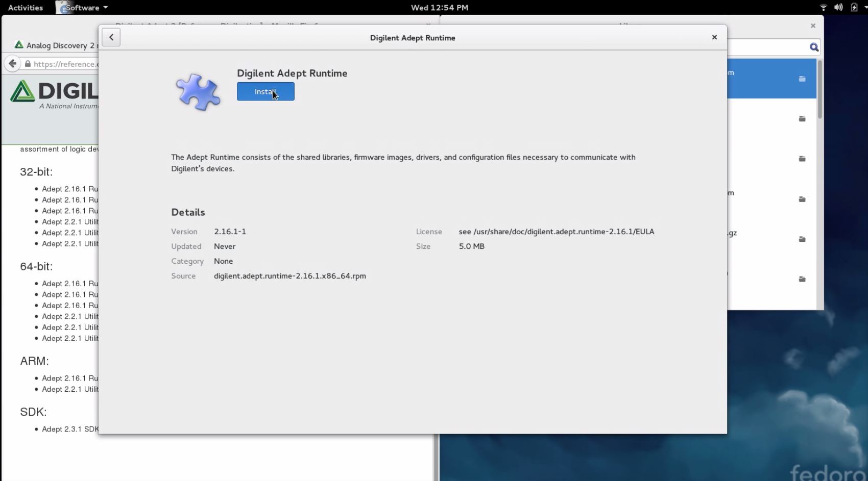Open the Adept 2.16.1 link under ARM
Image resolution: width=868 pixels, height=481 pixels.
click(x=70, y=378)
